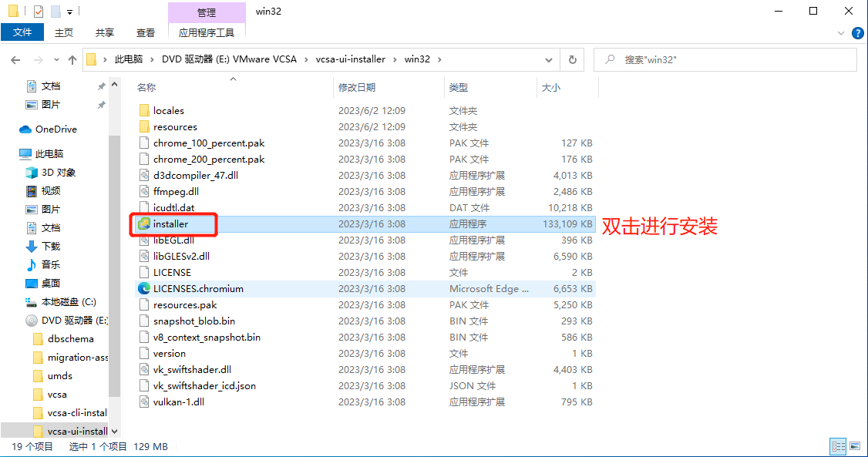Screen dimensions: 868x457
Task: Switch to the 查看 ribbon tab
Action: coord(146,32)
